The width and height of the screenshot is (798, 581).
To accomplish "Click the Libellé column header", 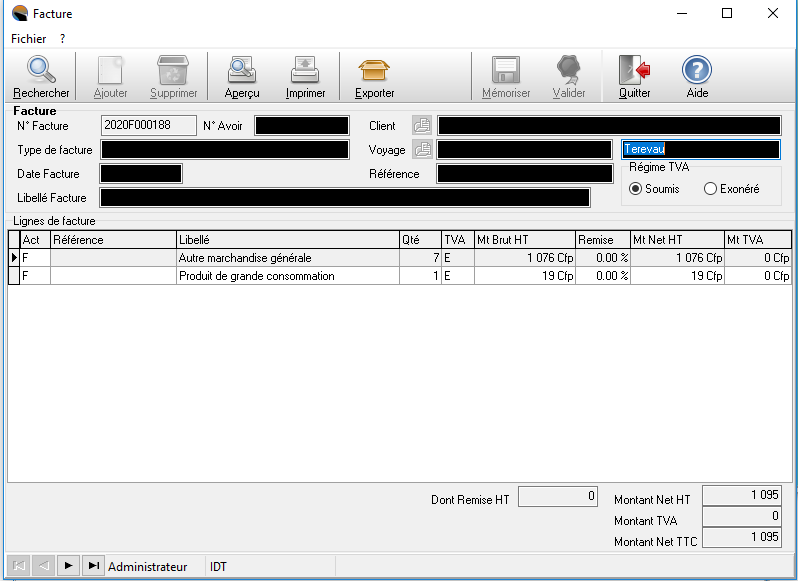I will click(x=286, y=240).
